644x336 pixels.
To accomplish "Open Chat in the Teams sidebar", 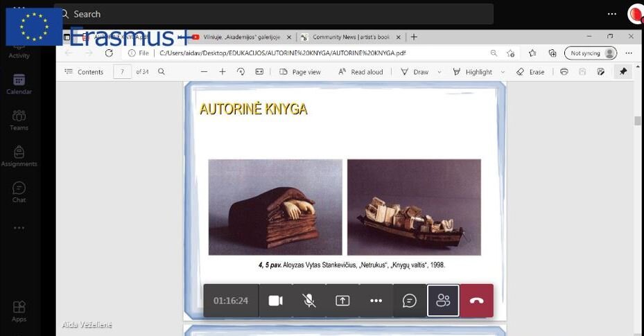I will [19, 192].
